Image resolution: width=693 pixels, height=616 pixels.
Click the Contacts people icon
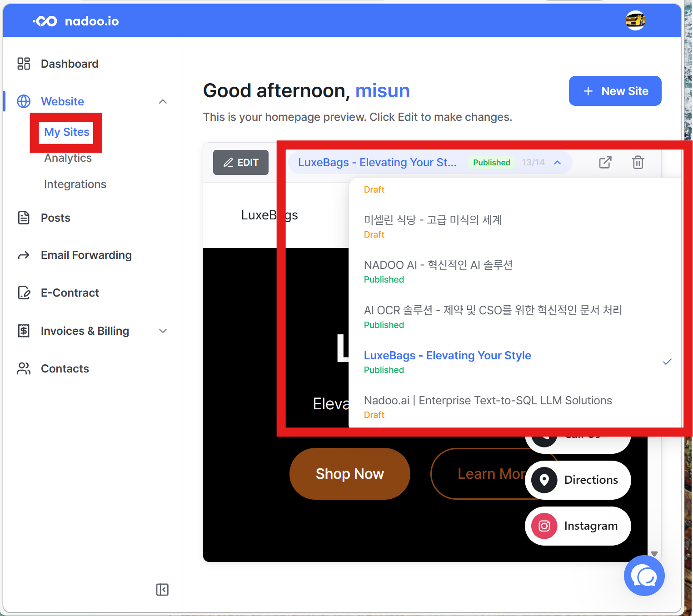point(24,368)
